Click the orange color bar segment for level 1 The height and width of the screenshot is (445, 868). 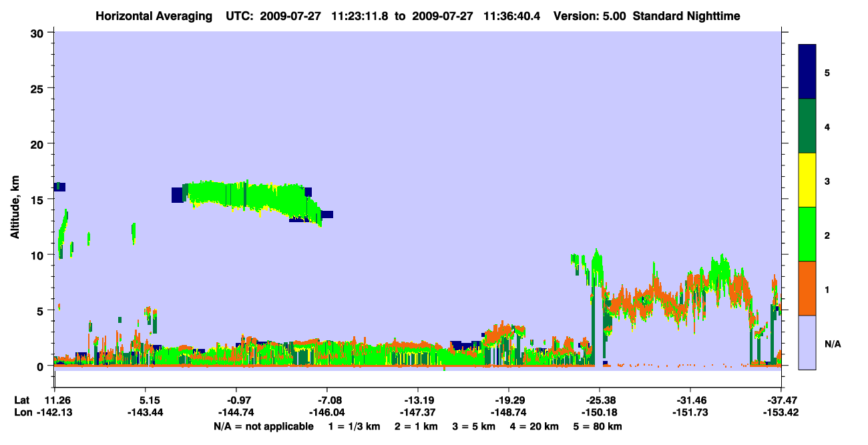[807, 288]
